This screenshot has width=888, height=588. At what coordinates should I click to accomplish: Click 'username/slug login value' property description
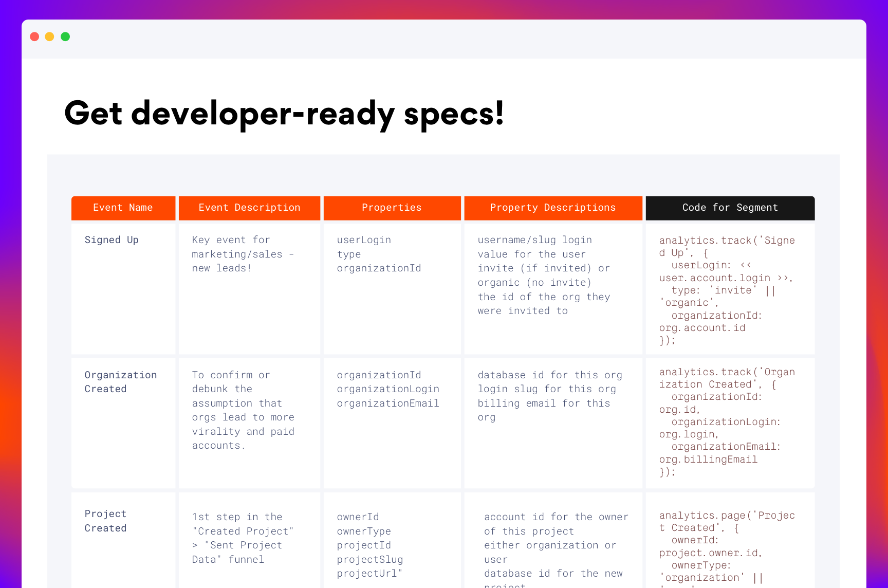point(553,289)
